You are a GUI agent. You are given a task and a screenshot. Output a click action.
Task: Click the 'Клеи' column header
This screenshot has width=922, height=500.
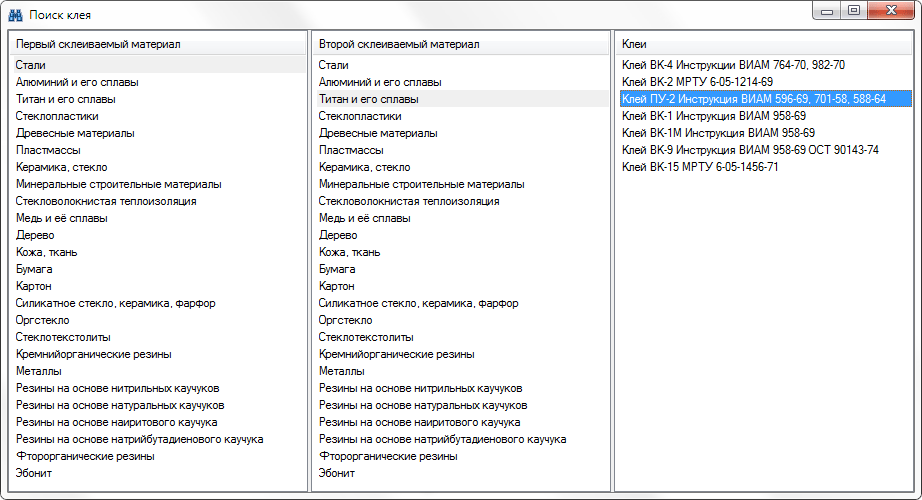point(634,44)
